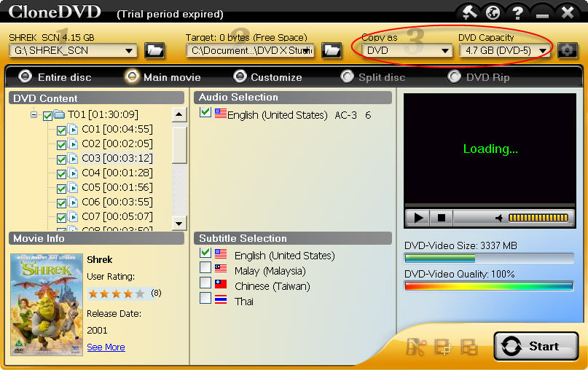This screenshot has height=370, width=588.
Task: Play the preview video
Action: pos(418,218)
